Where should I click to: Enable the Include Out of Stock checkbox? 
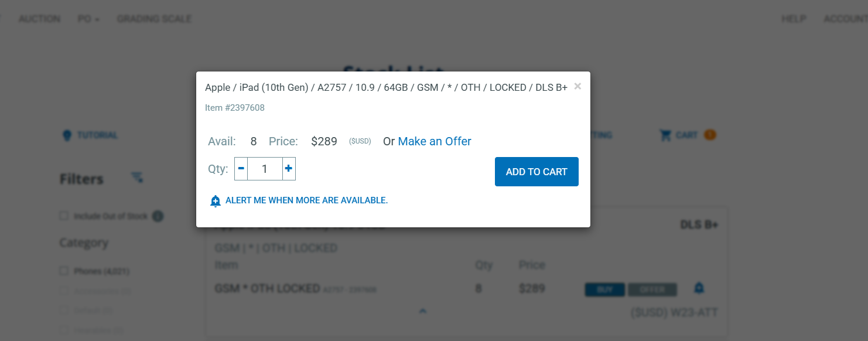63,216
